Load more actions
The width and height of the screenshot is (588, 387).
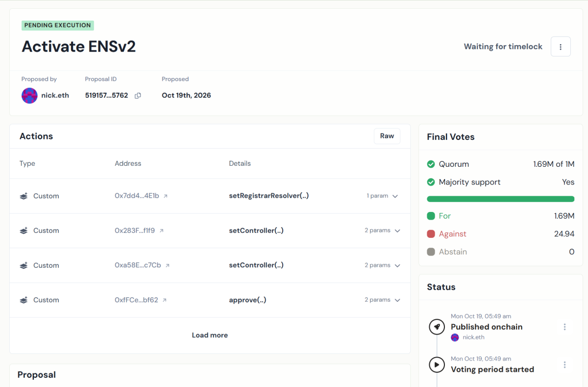(x=210, y=335)
